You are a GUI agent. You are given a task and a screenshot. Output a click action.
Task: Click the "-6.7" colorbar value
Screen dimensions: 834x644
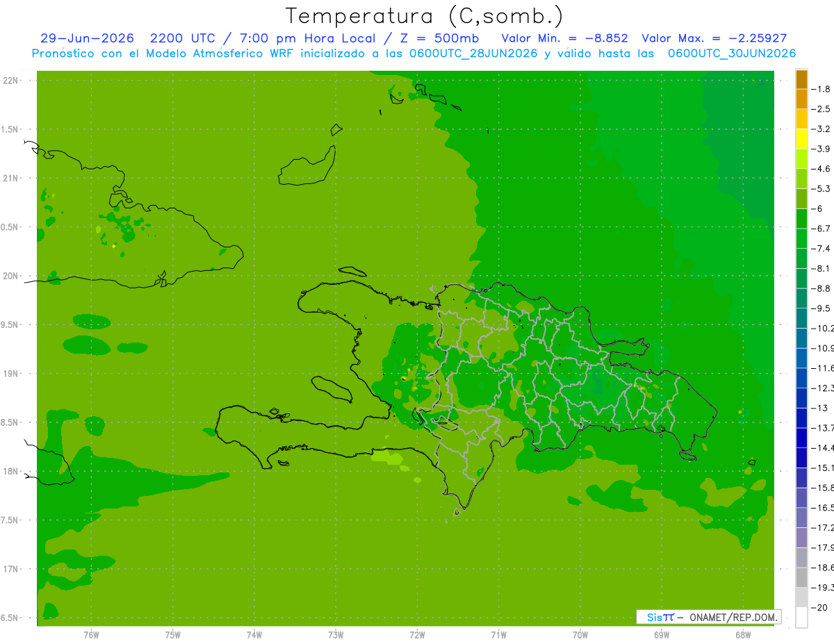(822, 229)
